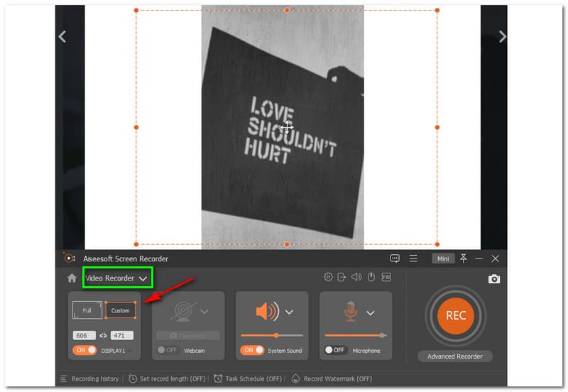Turn off the System Sound toggle
The width and height of the screenshot is (568, 392).
coord(252,350)
